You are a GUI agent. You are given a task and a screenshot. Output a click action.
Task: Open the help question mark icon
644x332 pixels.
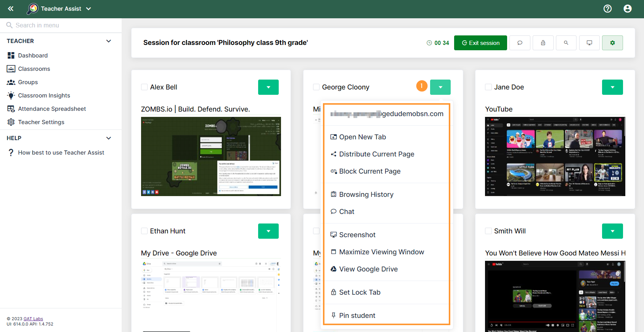pyautogui.click(x=607, y=9)
